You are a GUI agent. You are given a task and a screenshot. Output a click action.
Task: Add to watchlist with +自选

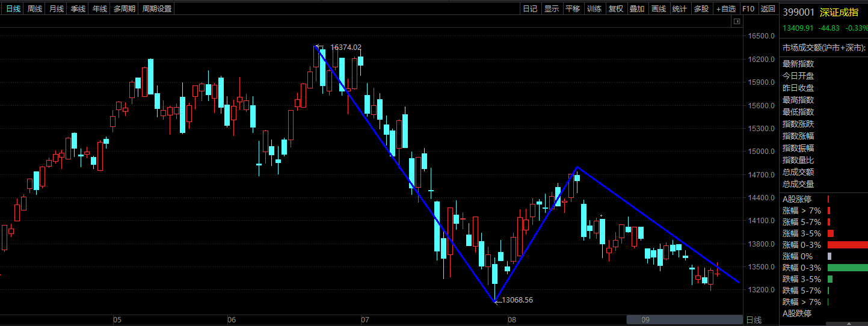pyautogui.click(x=726, y=9)
